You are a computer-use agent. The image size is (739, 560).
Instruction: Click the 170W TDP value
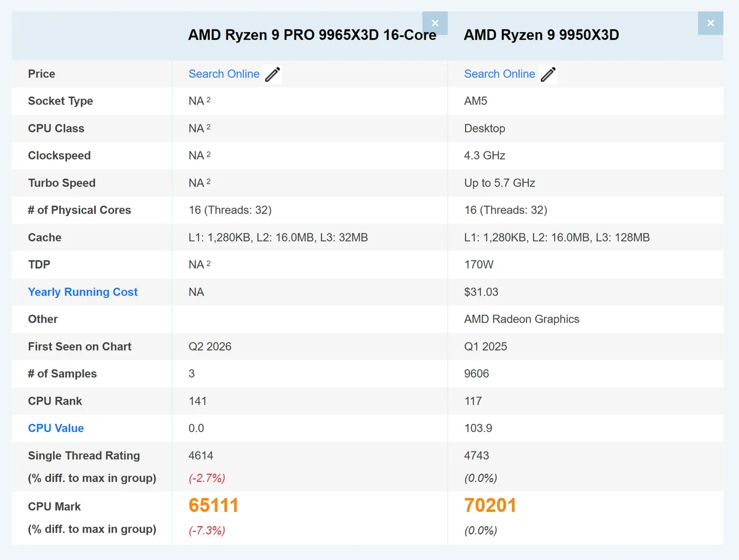pos(479,265)
